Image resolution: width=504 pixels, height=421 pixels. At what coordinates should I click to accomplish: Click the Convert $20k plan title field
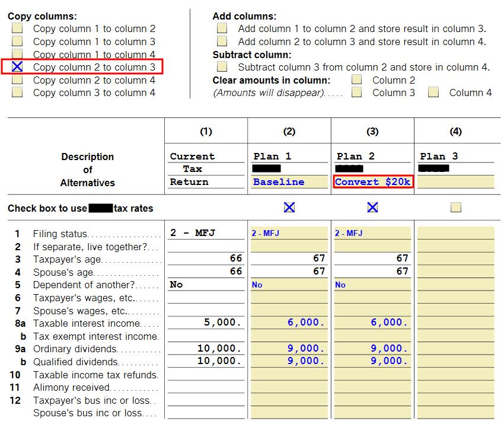[372, 181]
